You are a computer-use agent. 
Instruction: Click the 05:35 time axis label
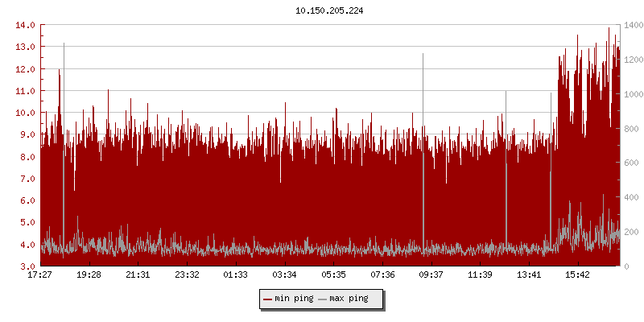click(x=333, y=275)
